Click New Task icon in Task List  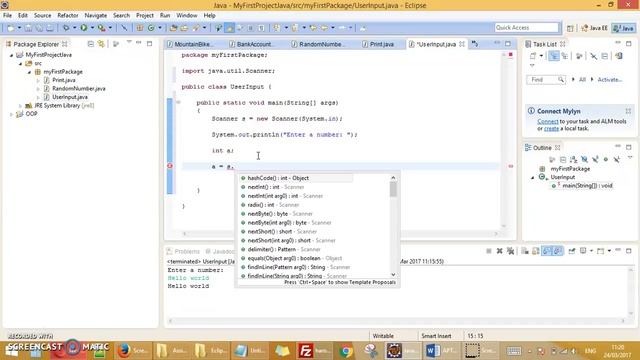(x=533, y=56)
